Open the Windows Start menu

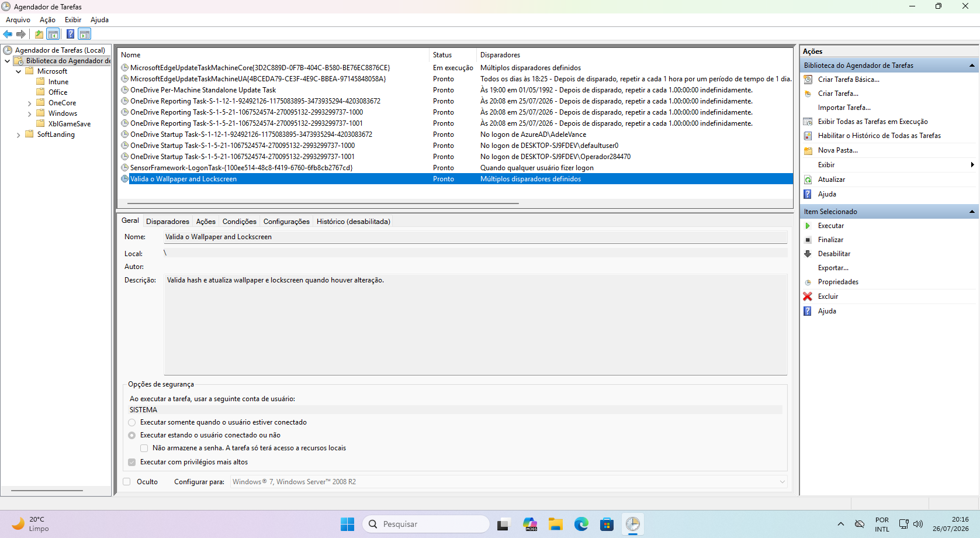(x=347, y=524)
